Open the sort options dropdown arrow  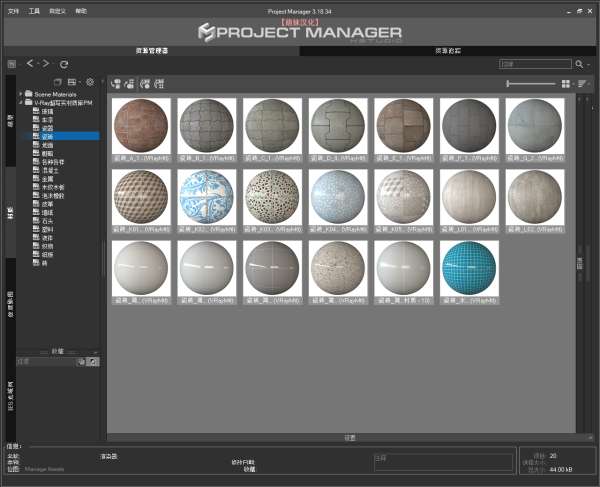coord(589,84)
